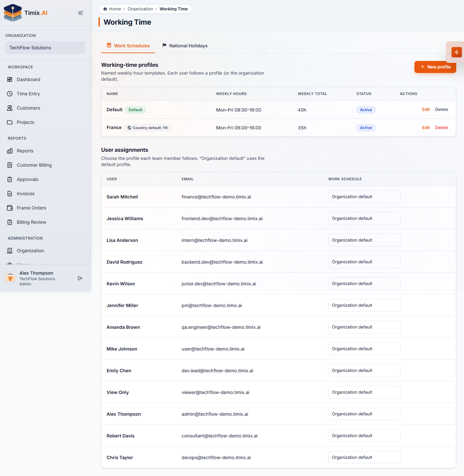This screenshot has height=476, width=464.
Task: Edit the France working-time profile
Action: coord(426,128)
